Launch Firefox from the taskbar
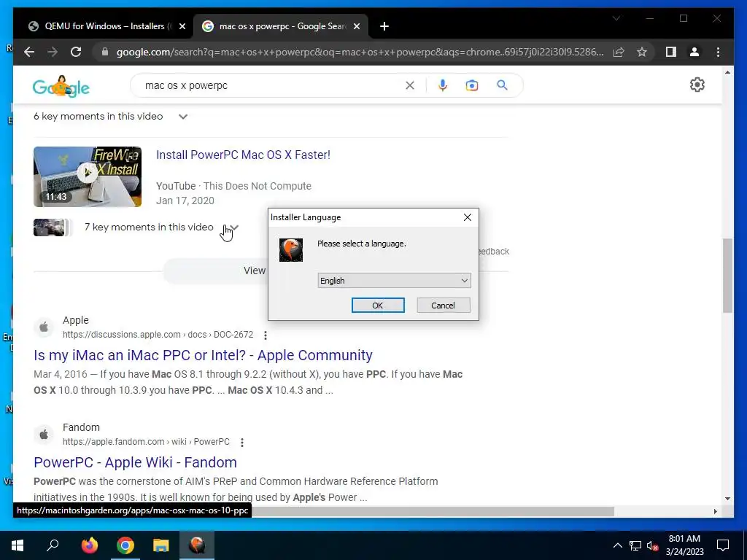The image size is (747, 560). (89, 545)
